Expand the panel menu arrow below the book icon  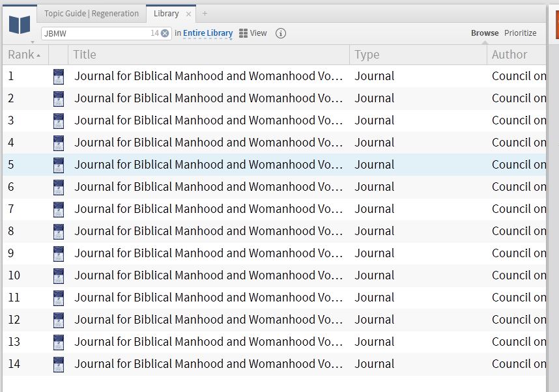(x=33, y=42)
